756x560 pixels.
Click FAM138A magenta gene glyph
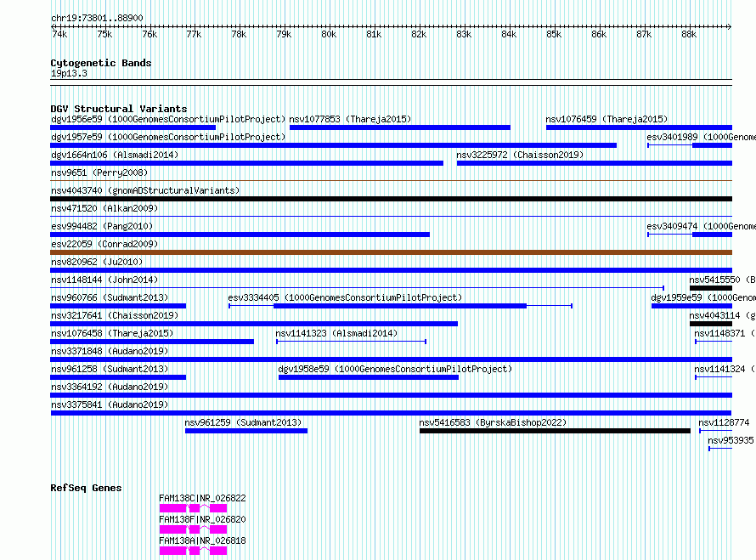pos(193,551)
